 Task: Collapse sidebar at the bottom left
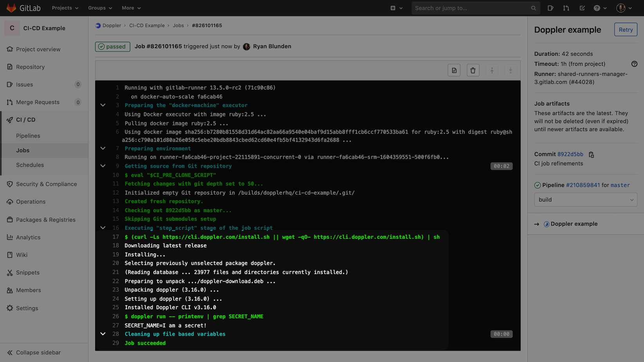coord(34,353)
